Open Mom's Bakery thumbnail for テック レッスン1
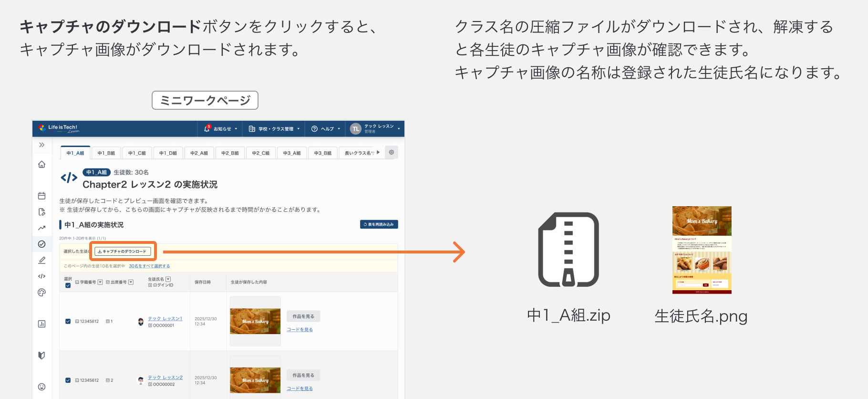This screenshot has height=399, width=868. click(x=255, y=321)
